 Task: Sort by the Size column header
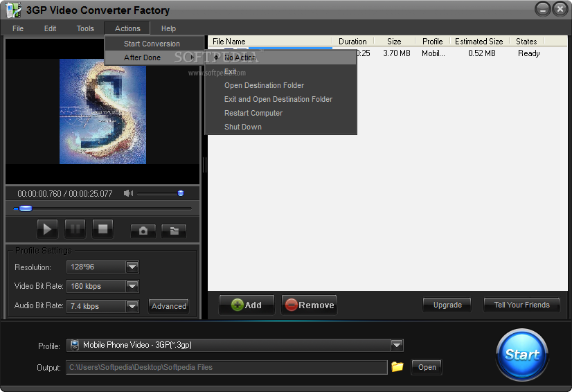point(394,42)
